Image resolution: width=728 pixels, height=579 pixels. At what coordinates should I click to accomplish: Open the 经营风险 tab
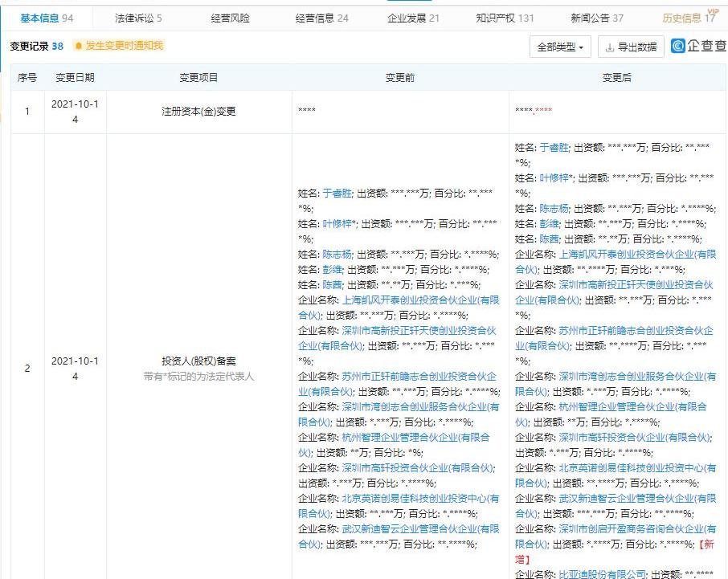click(x=230, y=18)
